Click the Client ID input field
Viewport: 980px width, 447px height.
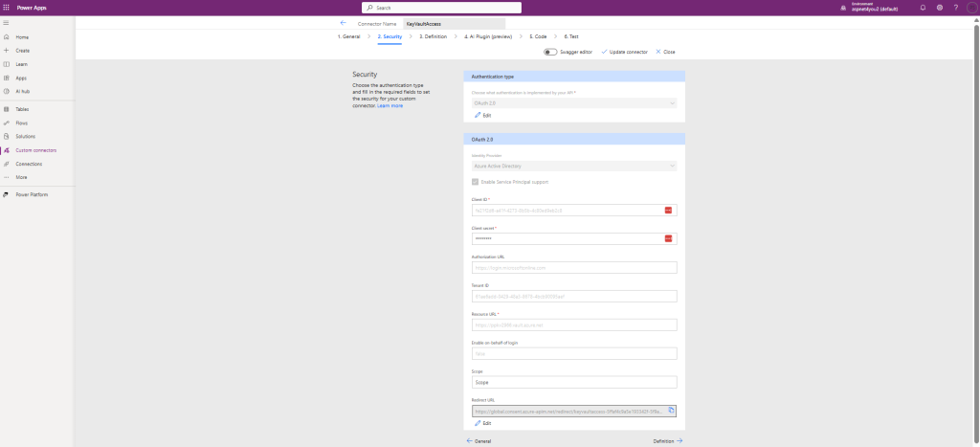pyautogui.click(x=574, y=210)
